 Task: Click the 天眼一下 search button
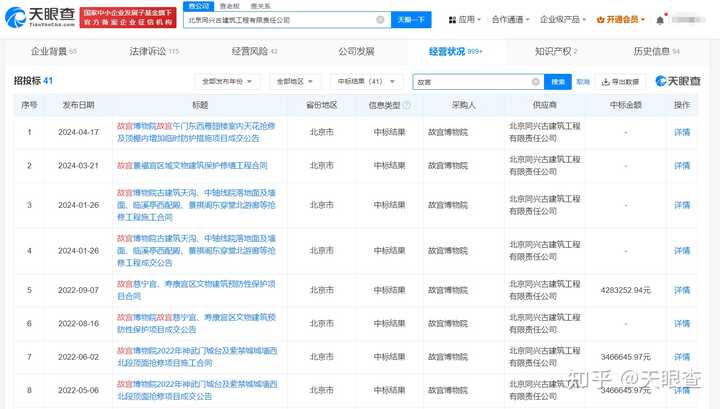pos(411,20)
